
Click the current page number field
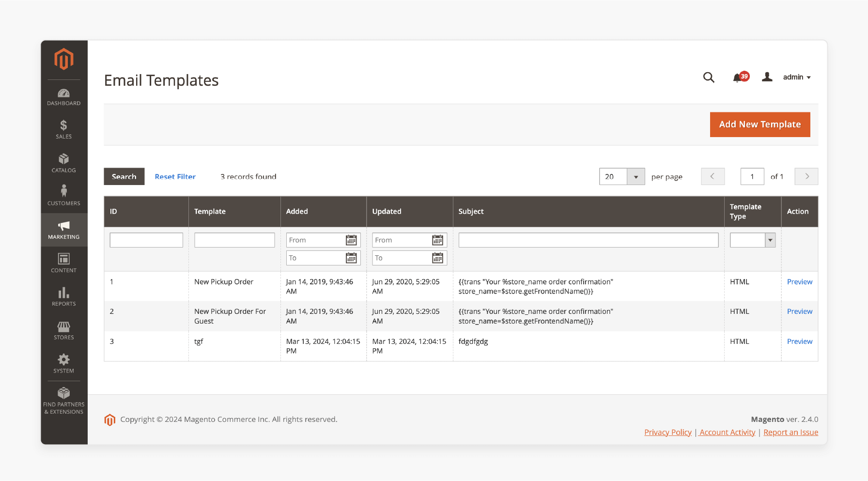pyautogui.click(x=752, y=176)
